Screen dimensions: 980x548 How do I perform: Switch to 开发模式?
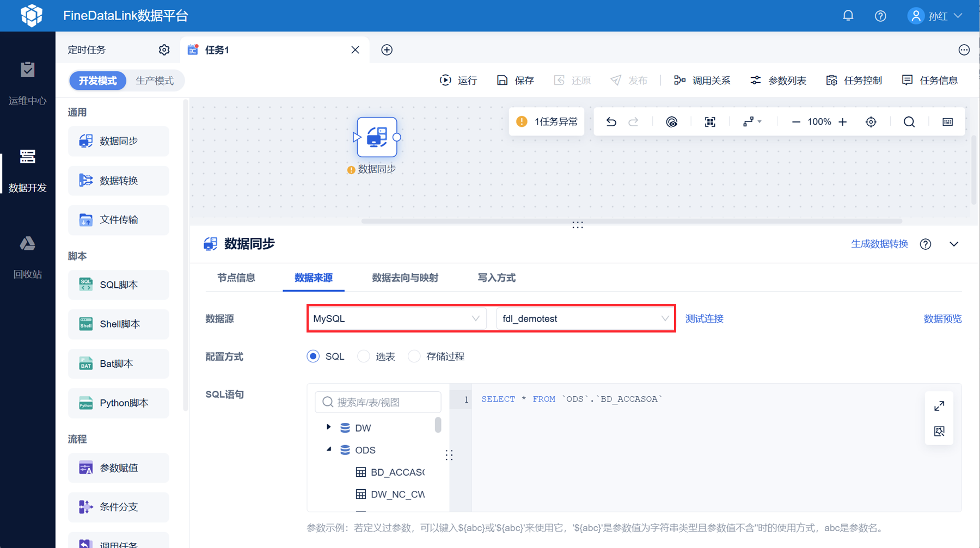click(97, 81)
